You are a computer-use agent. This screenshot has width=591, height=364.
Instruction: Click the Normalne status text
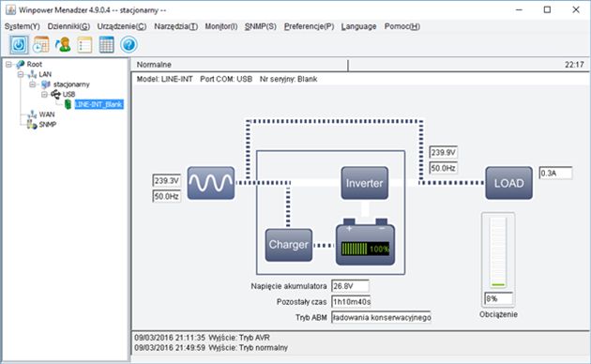tap(154, 65)
